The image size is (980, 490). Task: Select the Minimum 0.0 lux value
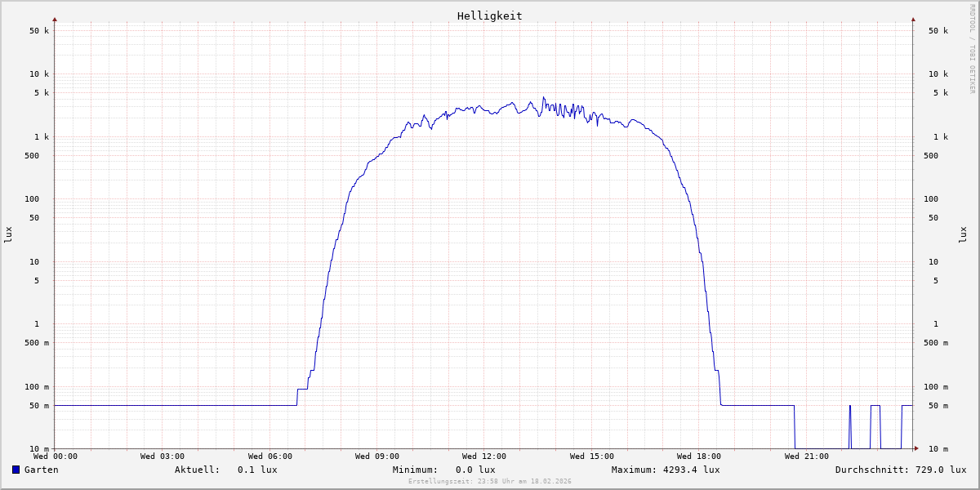[475, 470]
